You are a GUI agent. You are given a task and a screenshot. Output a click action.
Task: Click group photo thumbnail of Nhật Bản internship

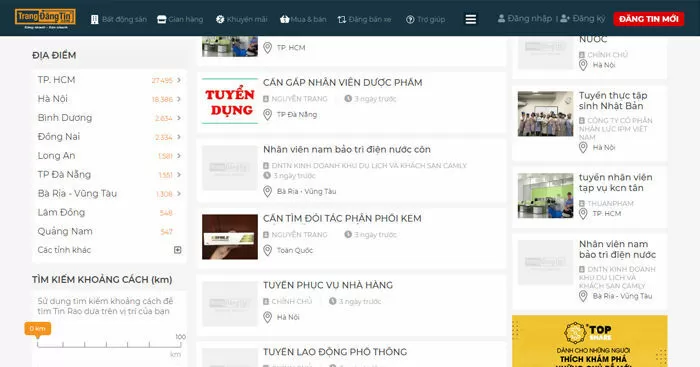coord(546,114)
